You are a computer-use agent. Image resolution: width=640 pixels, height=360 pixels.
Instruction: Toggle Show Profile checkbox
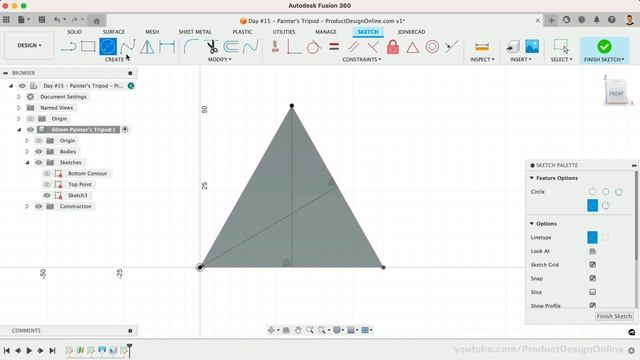[x=592, y=305]
